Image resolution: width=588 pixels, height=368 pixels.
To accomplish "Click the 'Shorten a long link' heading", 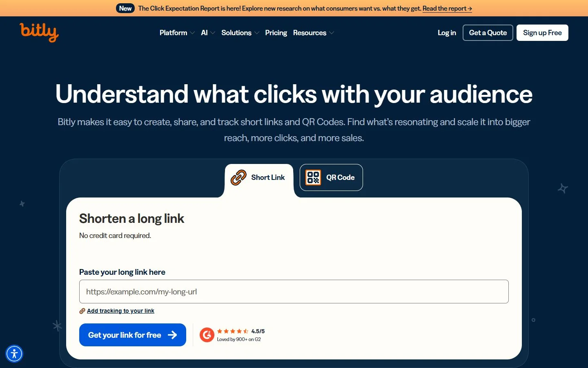I will click(x=131, y=219).
